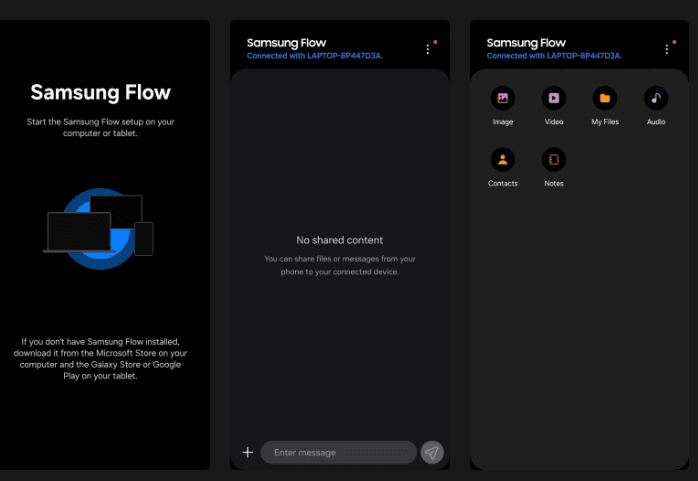This screenshot has height=481, width=698.
Task: Open the Notes share icon
Action: (x=553, y=159)
